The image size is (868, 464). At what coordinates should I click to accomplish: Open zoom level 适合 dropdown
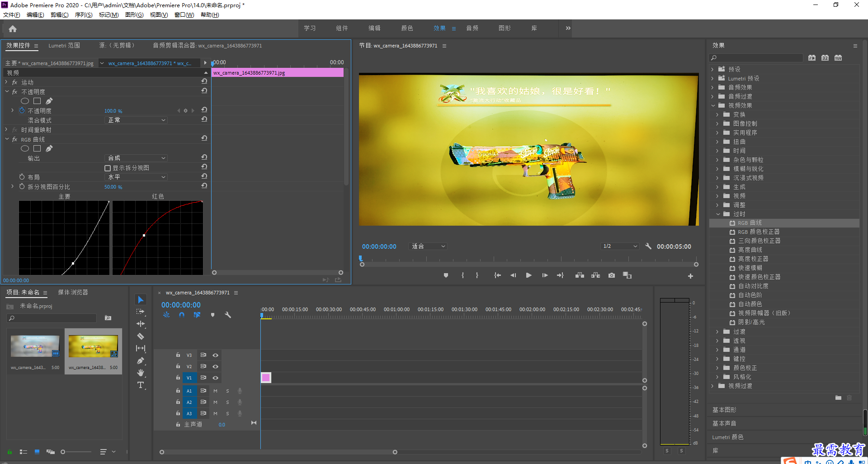[428, 246]
